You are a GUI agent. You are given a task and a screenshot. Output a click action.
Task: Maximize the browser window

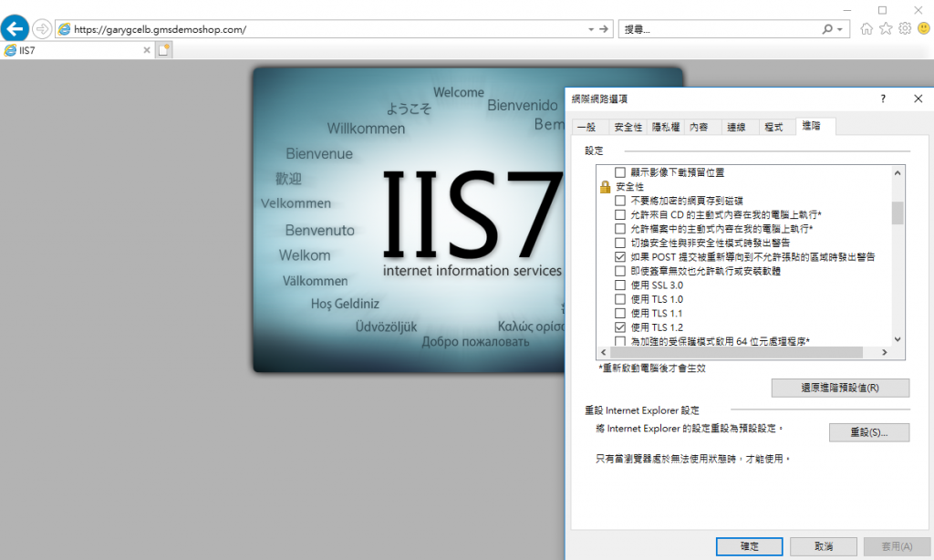click(882, 10)
